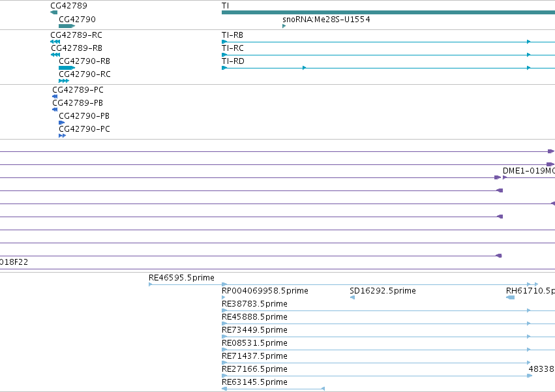Image resolution: width=555 pixels, height=392 pixels.
Task: Click the CG42789-RB transcript label
Action: pos(76,48)
